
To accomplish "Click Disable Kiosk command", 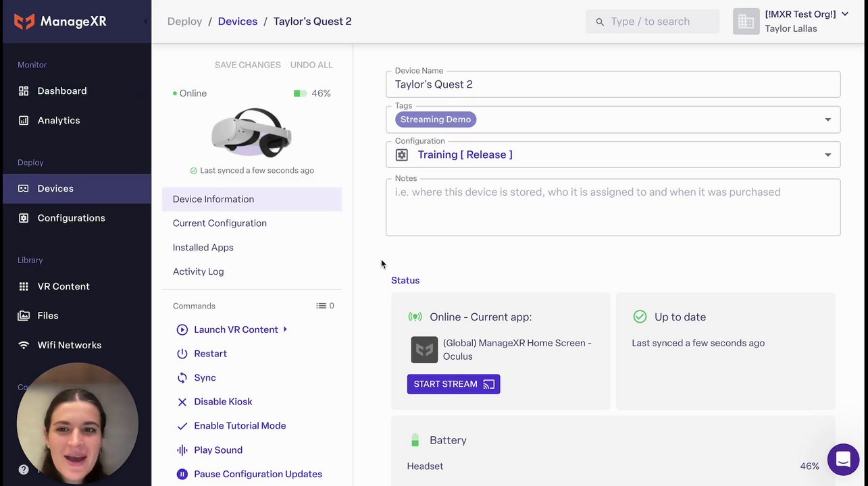I will 223,402.
